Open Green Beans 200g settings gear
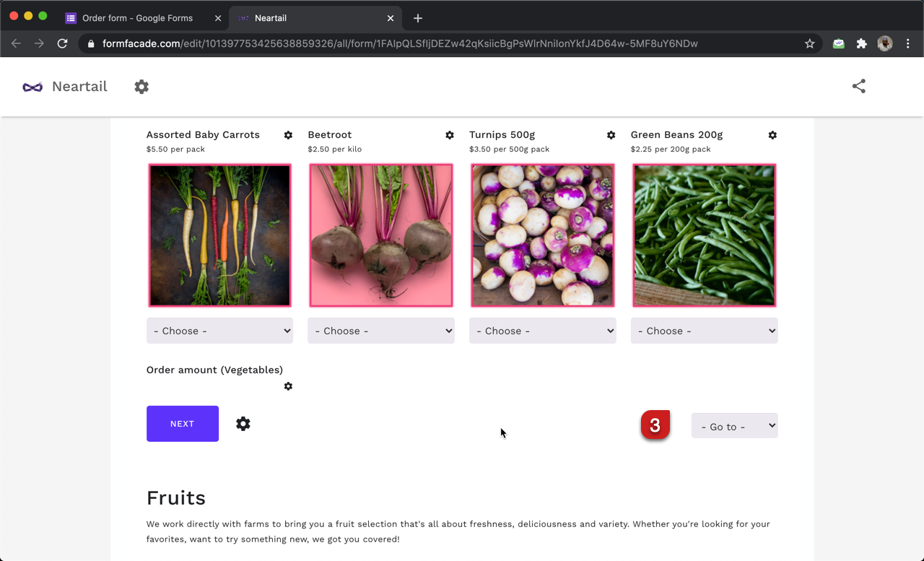Viewport: 924px width, 561px height. [x=772, y=135]
